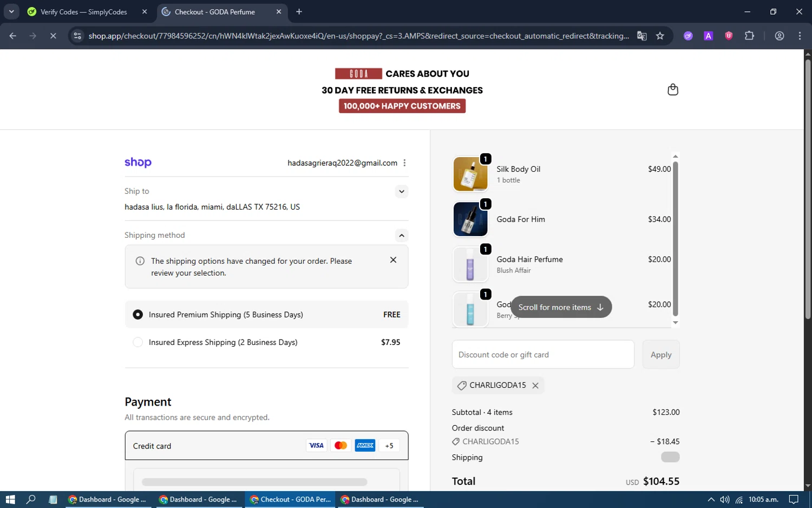
Task: Click the translate page icon in address bar
Action: tap(642, 36)
